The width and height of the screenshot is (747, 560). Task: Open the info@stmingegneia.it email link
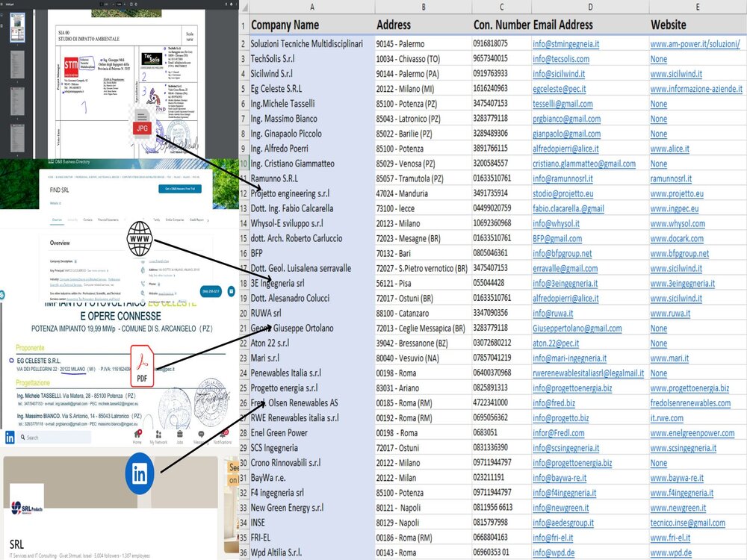coord(565,44)
